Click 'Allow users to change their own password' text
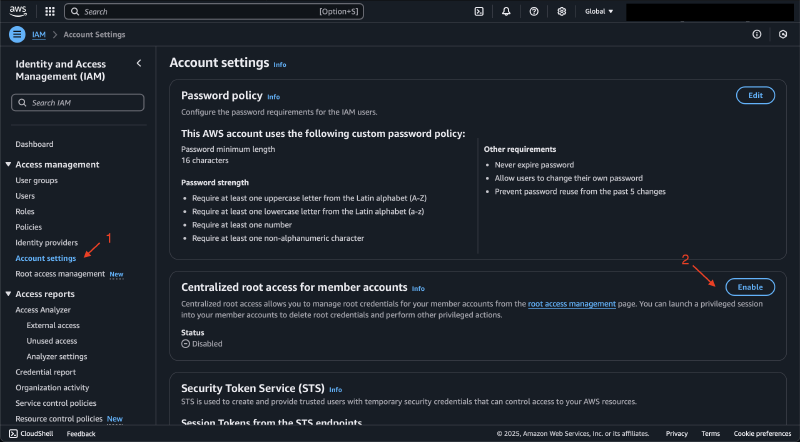 568,178
